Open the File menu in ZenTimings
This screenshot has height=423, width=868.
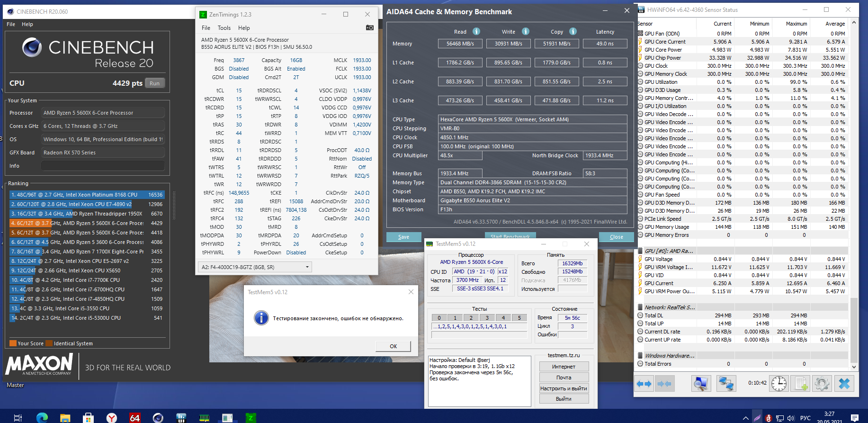[206, 28]
